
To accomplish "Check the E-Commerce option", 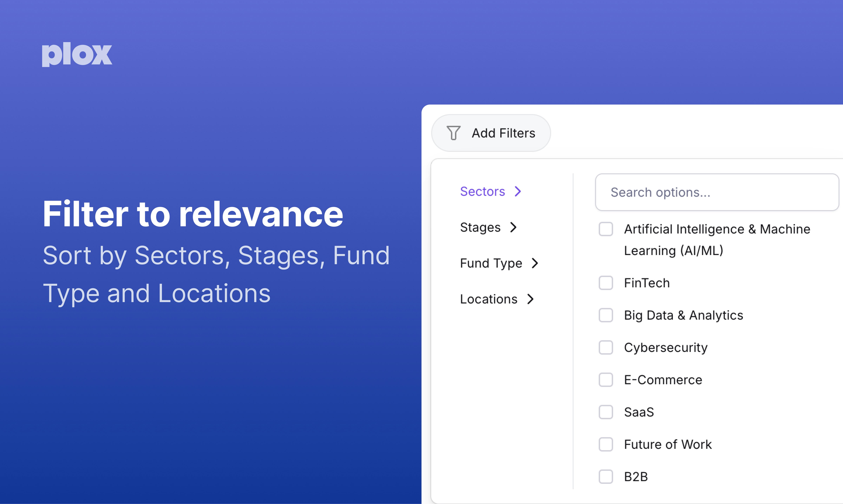I will tap(606, 380).
